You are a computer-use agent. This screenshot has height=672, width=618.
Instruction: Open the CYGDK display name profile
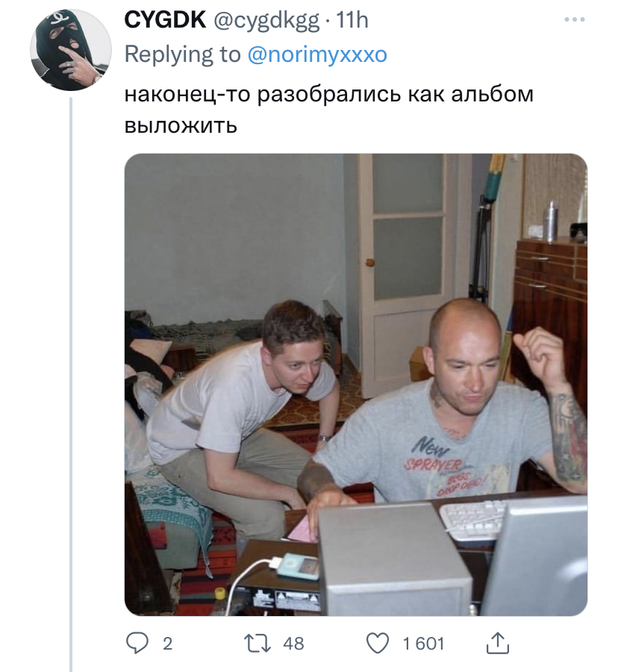(x=164, y=20)
